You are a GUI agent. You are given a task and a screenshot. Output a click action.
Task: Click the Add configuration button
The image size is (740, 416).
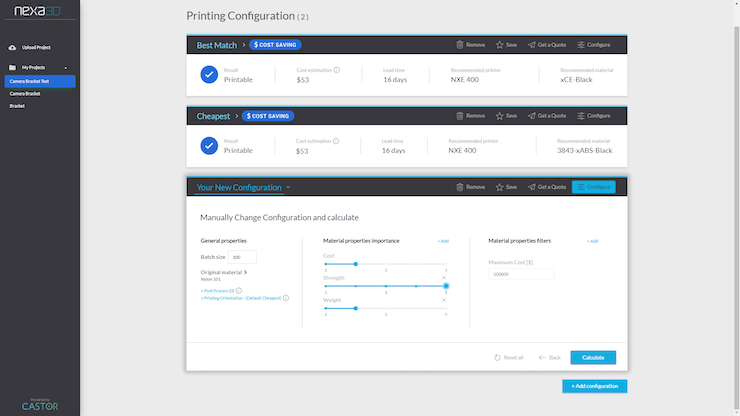[595, 385]
